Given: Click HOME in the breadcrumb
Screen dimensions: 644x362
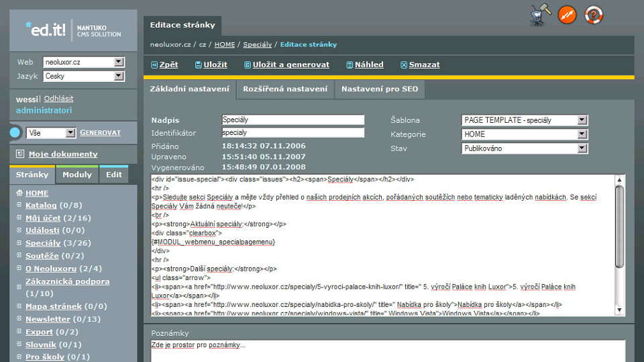Looking at the screenshot, I should (x=225, y=44).
